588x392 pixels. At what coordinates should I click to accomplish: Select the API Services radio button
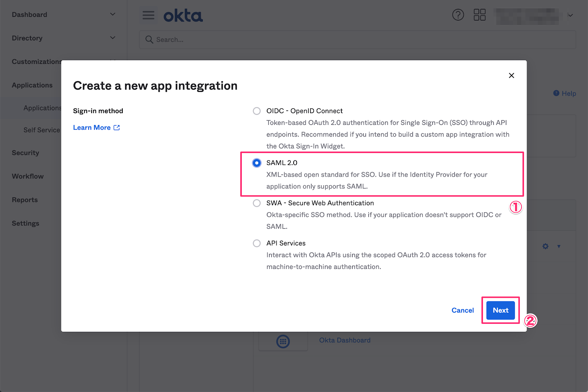click(257, 243)
